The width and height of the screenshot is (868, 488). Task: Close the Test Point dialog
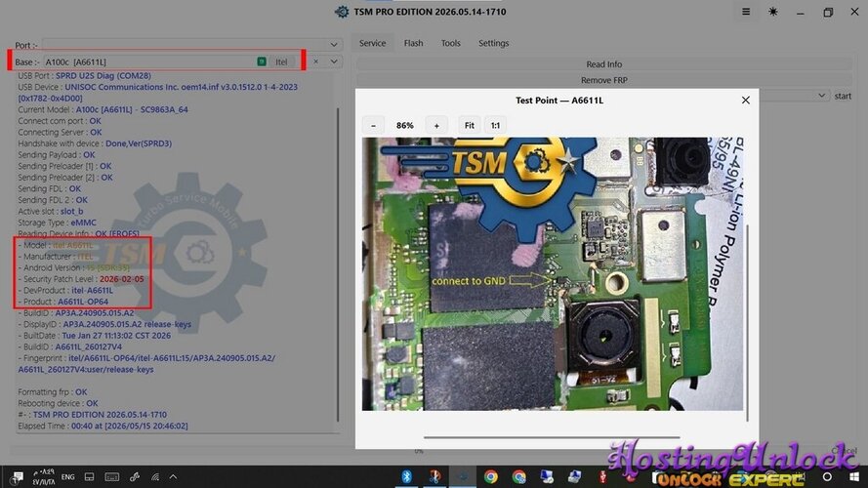[745, 101]
